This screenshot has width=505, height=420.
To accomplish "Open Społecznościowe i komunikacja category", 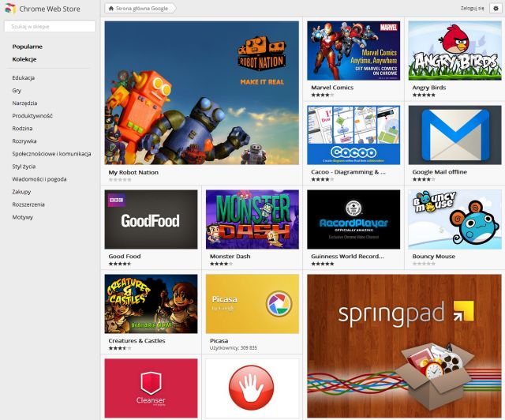I will 51,154.
